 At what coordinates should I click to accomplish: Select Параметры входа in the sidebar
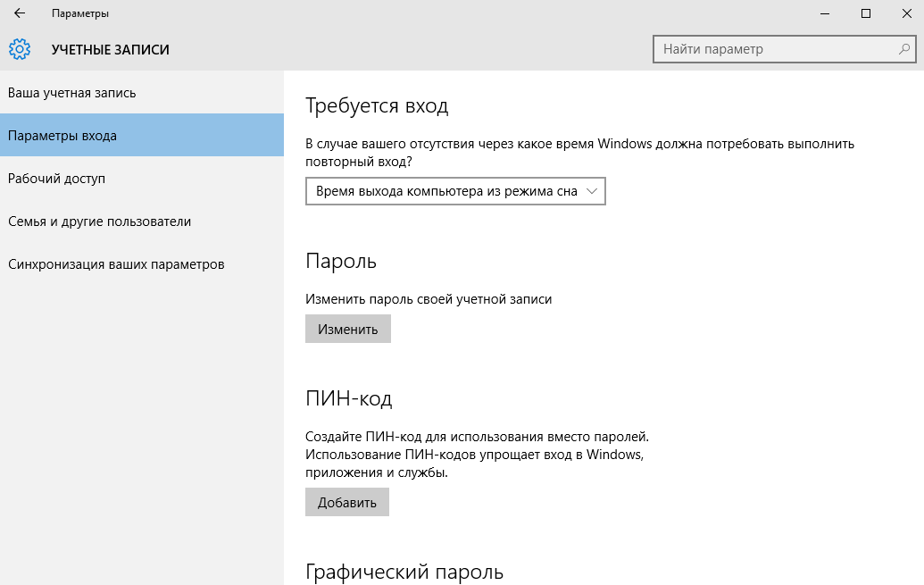[x=62, y=136]
